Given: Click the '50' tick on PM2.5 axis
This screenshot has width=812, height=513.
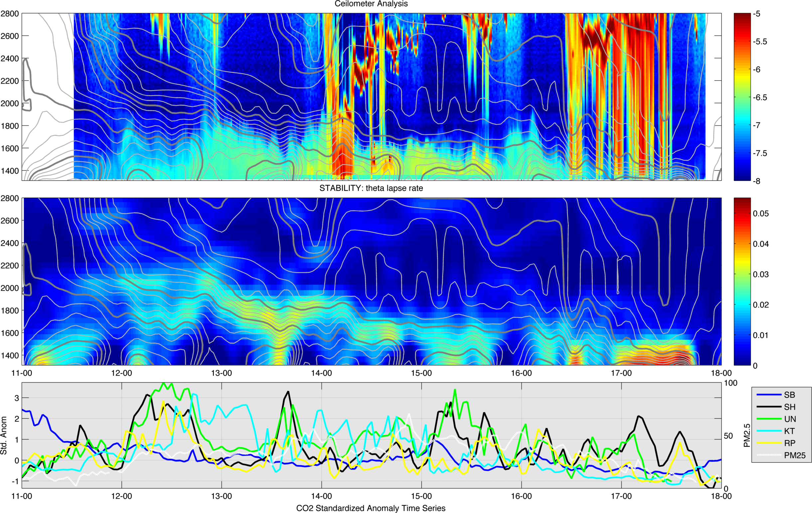Looking at the screenshot, I should pos(728,436).
